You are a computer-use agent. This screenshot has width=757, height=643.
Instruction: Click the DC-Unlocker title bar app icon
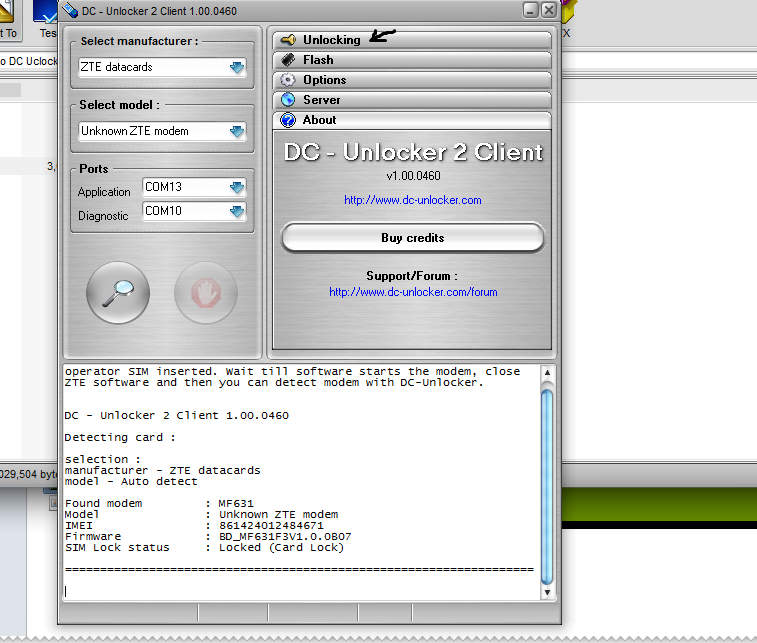pos(70,10)
